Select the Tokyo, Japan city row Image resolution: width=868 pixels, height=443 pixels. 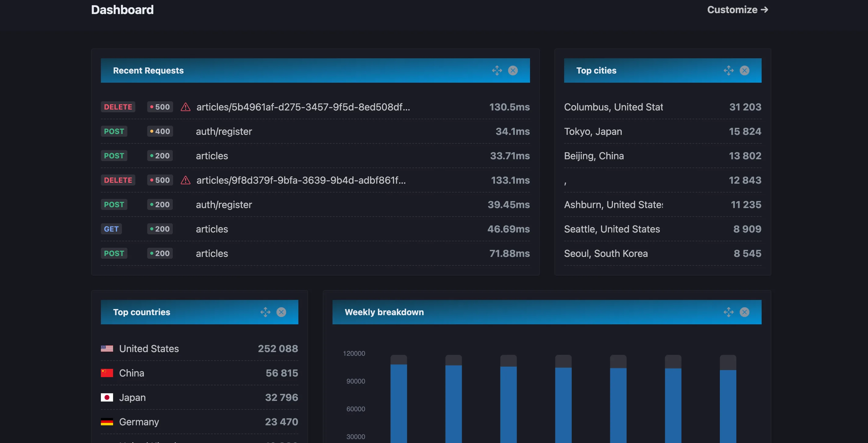[x=663, y=131]
